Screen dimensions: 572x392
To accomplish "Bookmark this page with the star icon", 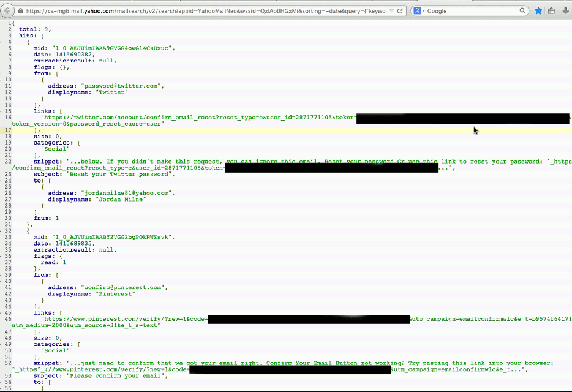I will click(x=538, y=11).
